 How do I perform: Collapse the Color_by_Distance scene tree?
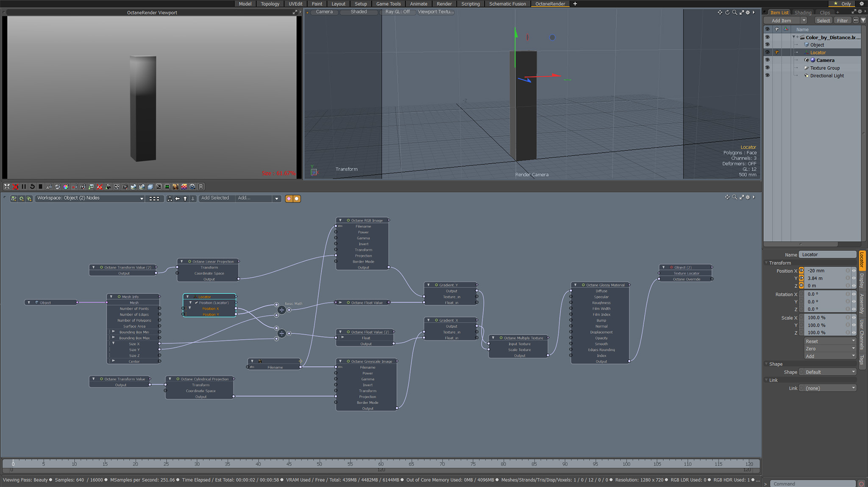coord(794,37)
